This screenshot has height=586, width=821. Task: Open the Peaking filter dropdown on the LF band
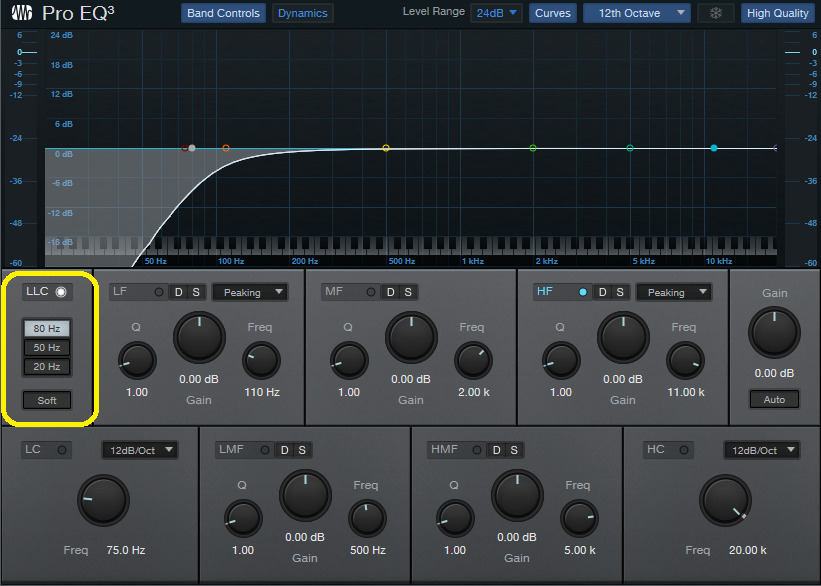tap(250, 292)
